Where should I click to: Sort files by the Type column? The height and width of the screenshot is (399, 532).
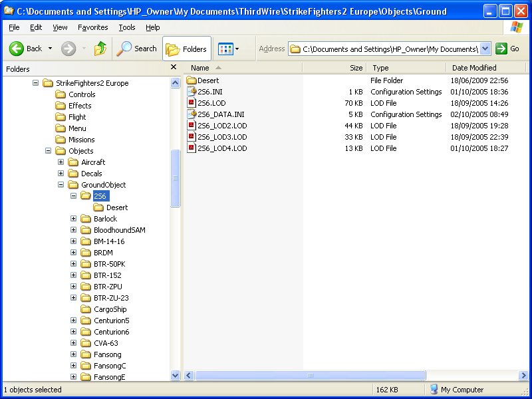406,68
